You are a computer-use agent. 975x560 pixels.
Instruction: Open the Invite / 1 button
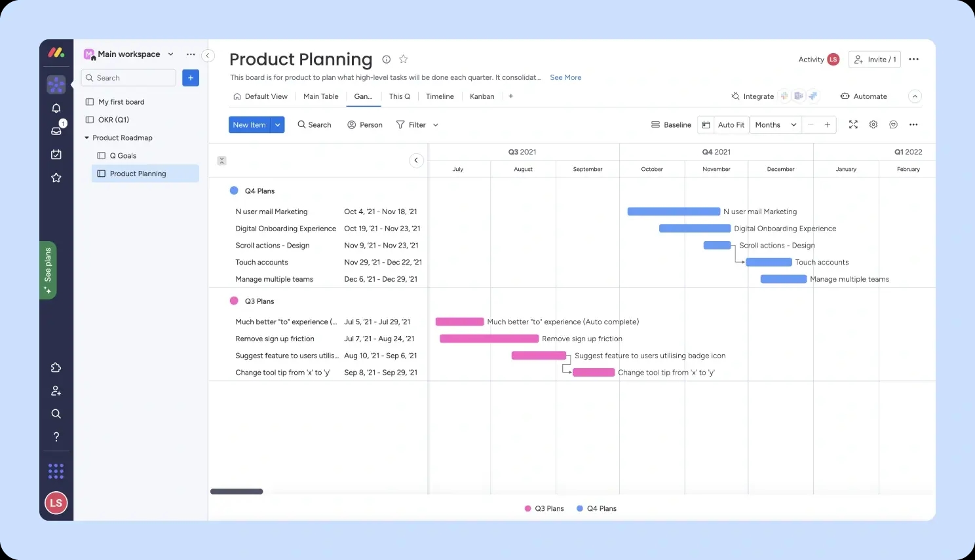[x=875, y=60]
